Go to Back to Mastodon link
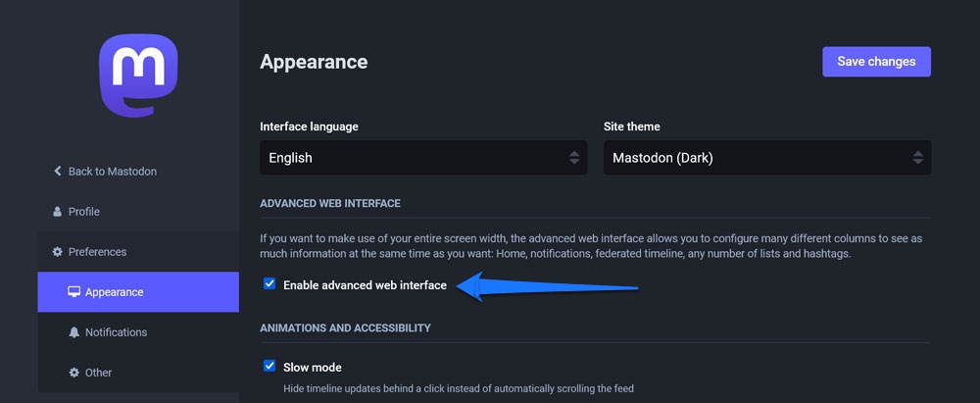Image resolution: width=980 pixels, height=403 pixels. (x=112, y=172)
